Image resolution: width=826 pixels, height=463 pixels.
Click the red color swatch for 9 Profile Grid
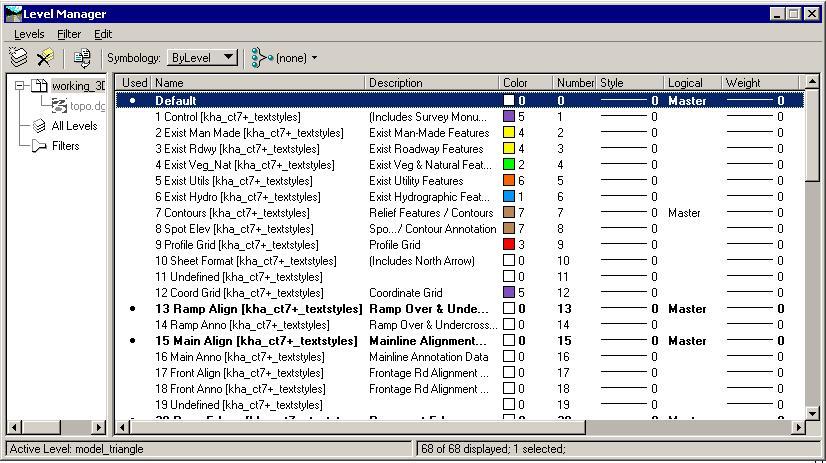click(x=509, y=244)
